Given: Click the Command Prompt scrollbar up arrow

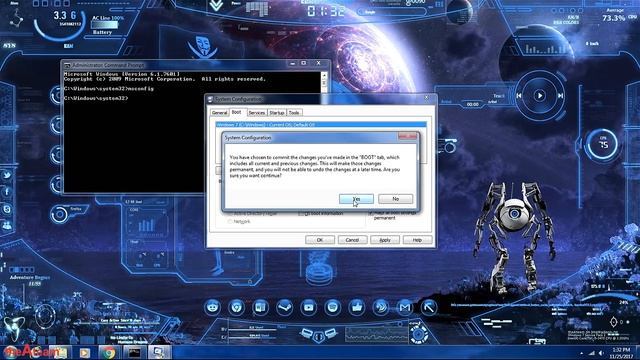Looking at the screenshot, I should tap(324, 76).
